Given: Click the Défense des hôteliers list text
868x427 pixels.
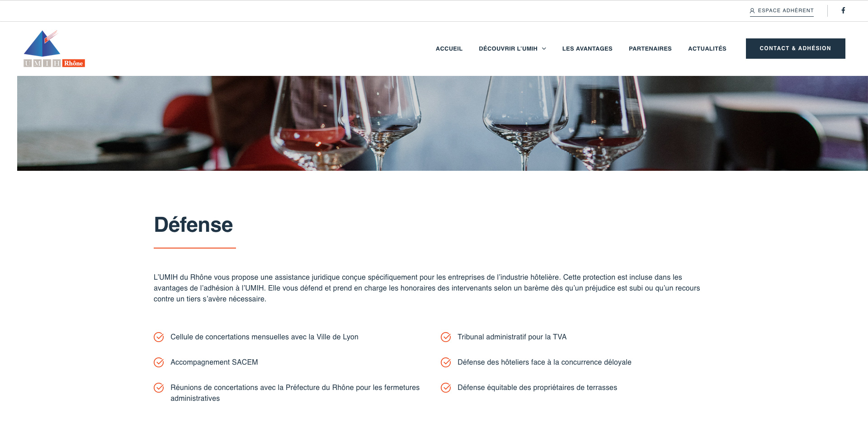Looking at the screenshot, I should 544,362.
